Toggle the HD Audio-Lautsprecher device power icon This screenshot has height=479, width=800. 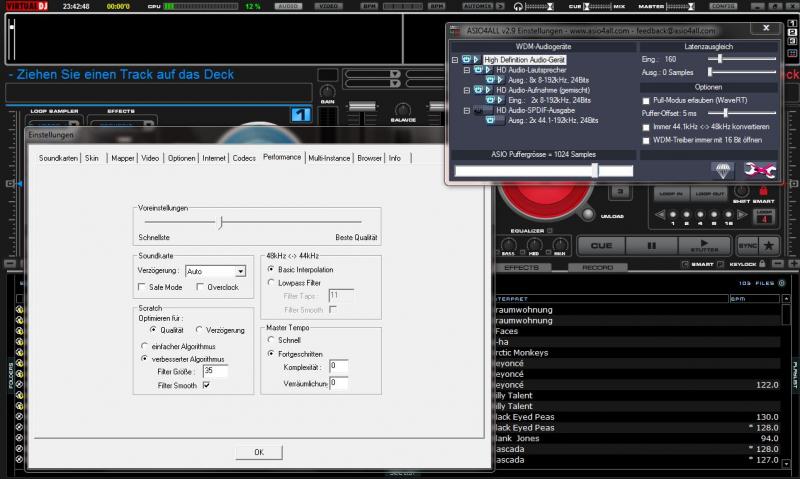click(x=479, y=69)
